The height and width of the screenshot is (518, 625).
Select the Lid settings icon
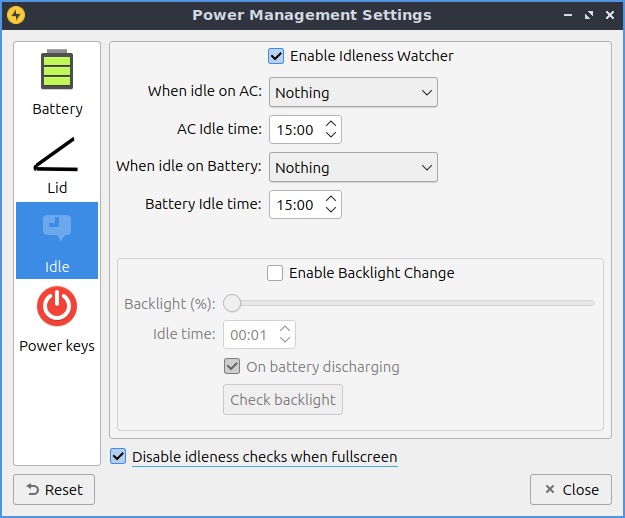(x=57, y=163)
